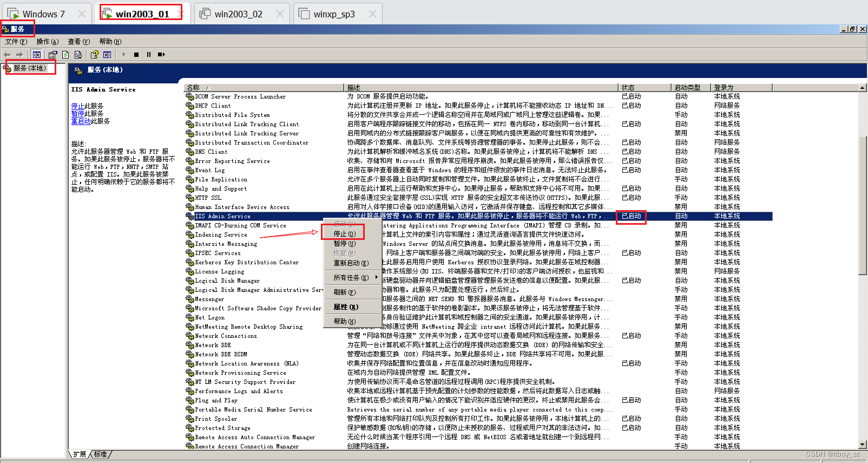The height and width of the screenshot is (463, 868).
Task: Choose 停止(O) in the context menu
Action: pos(352,234)
